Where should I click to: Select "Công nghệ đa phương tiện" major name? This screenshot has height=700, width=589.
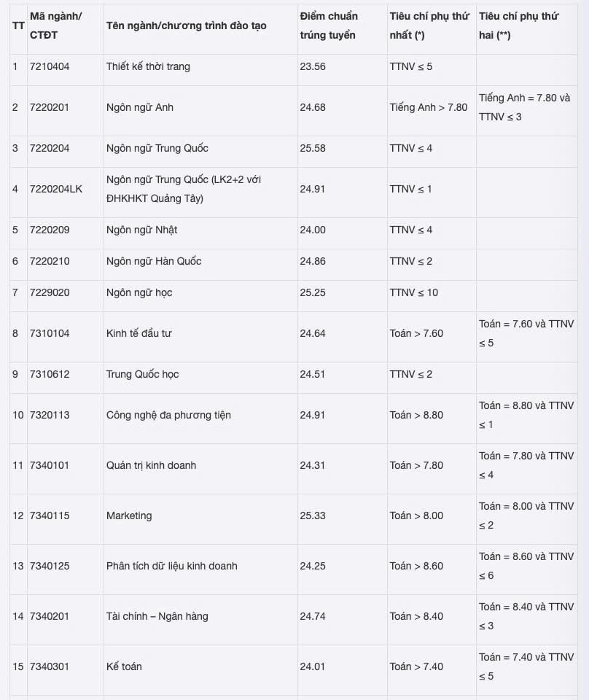click(x=168, y=415)
